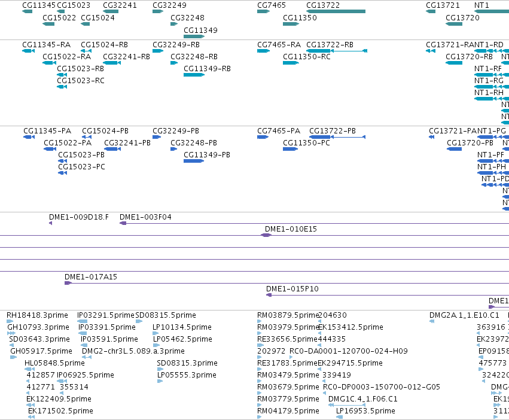Click the cyan bar under CG11349-RB
Image resolution: width=509 pixels, height=420 pixels.
click(x=194, y=75)
